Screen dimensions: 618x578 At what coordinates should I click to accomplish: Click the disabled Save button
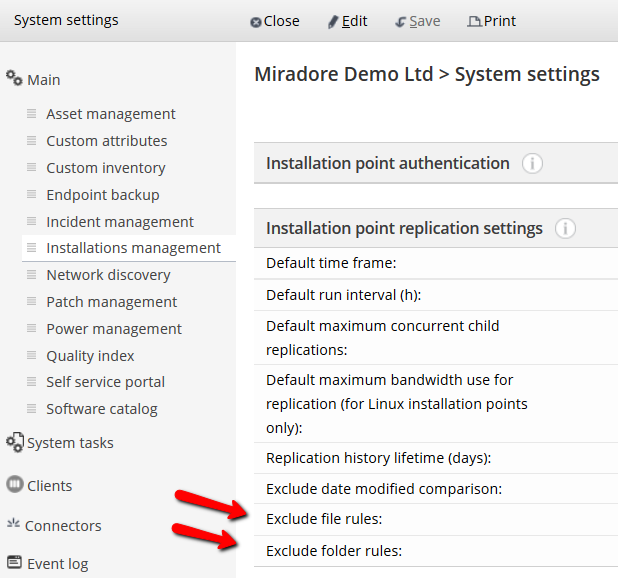(418, 21)
